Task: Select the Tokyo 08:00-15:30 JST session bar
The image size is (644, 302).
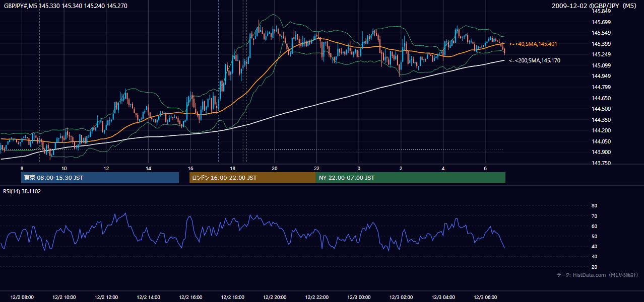Action: click(100, 178)
